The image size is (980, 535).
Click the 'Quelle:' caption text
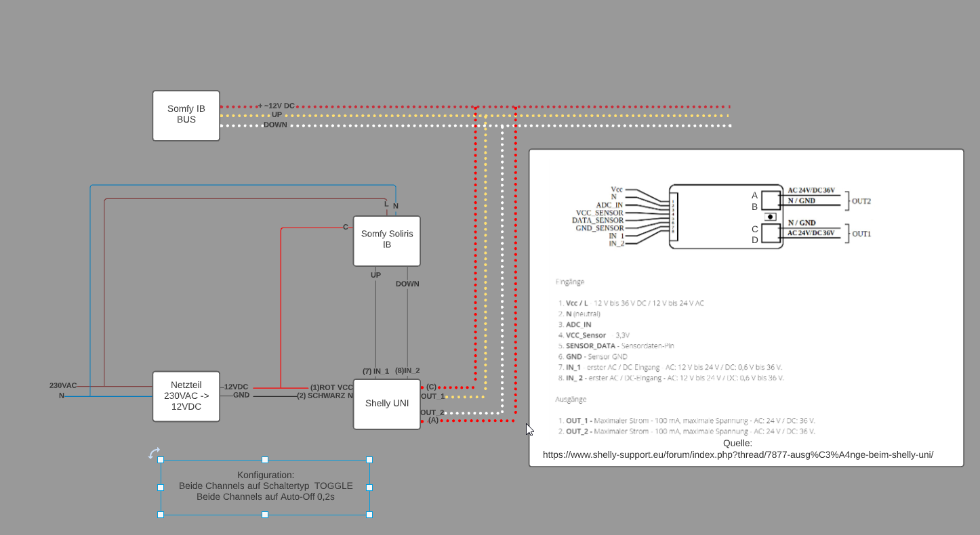[737, 444]
